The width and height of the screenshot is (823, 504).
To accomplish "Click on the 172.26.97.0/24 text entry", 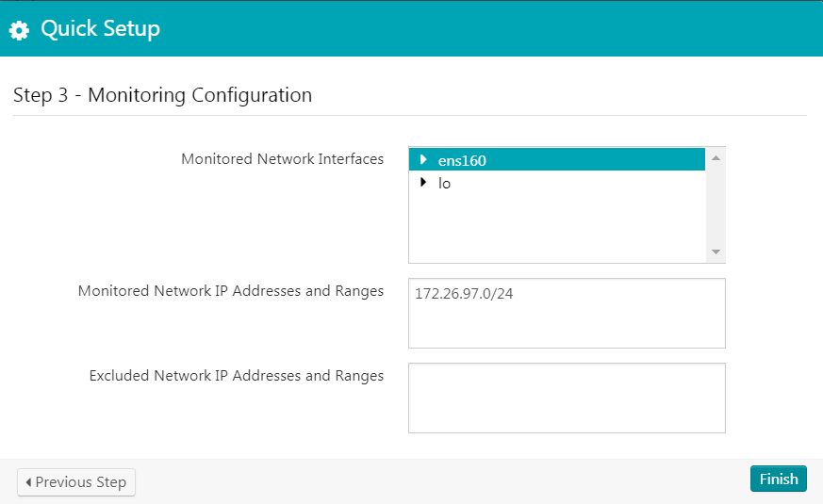I will click(x=464, y=294).
